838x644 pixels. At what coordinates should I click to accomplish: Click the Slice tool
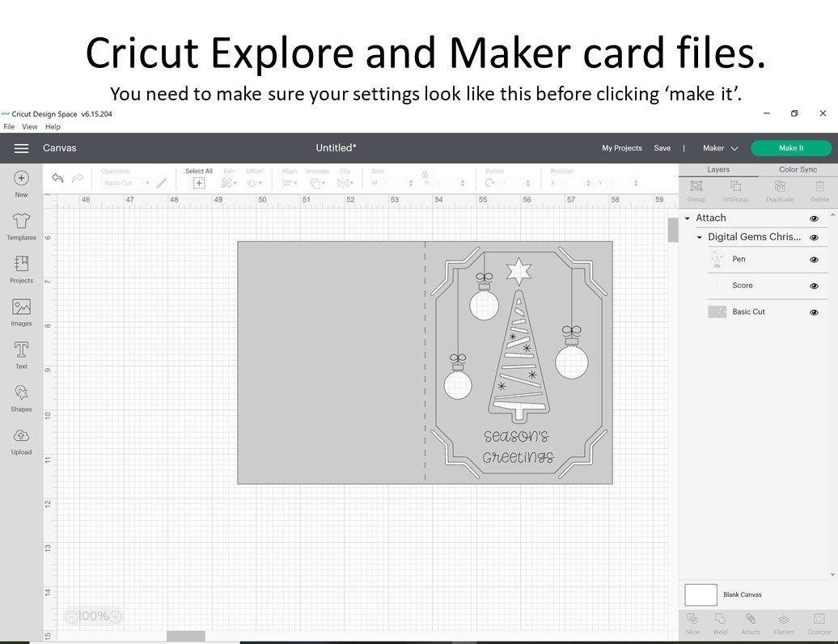pyautogui.click(x=692, y=623)
